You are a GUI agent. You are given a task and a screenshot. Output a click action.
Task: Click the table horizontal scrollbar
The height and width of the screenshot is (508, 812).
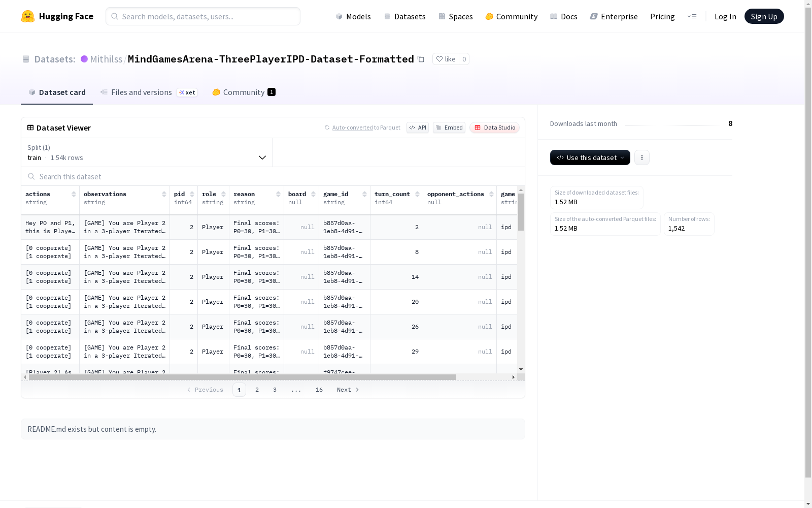(x=243, y=377)
